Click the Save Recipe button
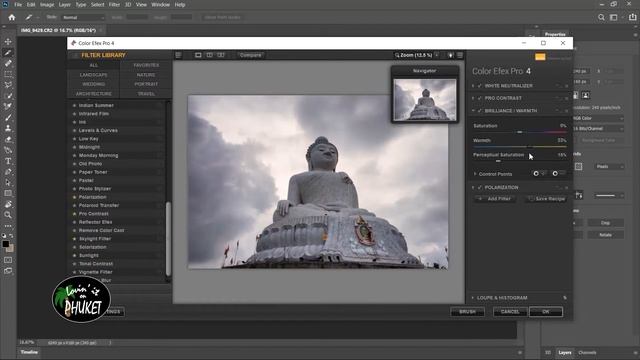The height and width of the screenshot is (360, 640). click(546, 199)
